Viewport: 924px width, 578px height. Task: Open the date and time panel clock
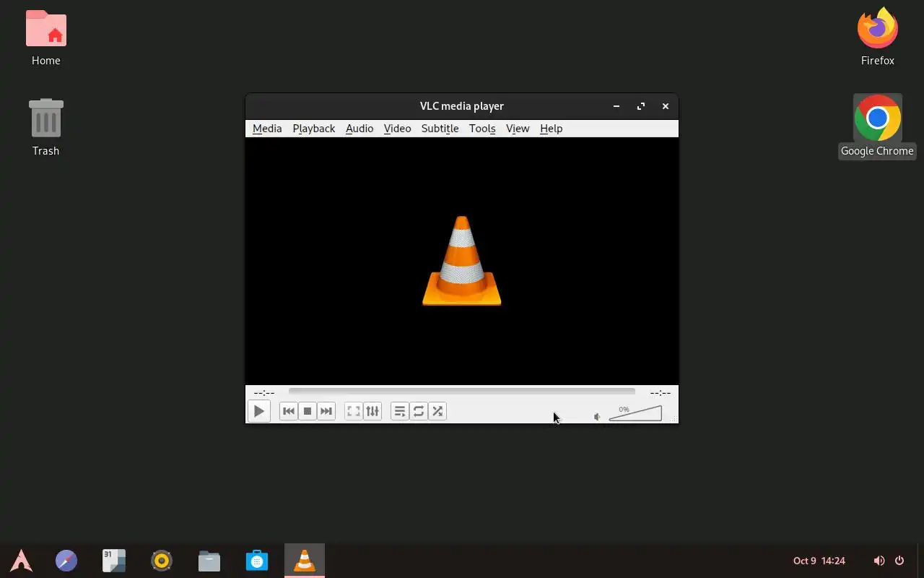coord(819,561)
